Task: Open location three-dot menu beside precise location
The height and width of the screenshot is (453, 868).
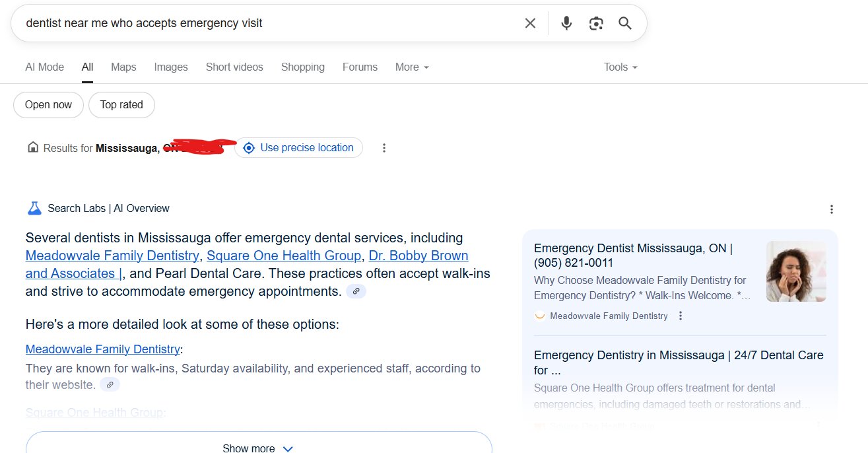Action: (384, 148)
